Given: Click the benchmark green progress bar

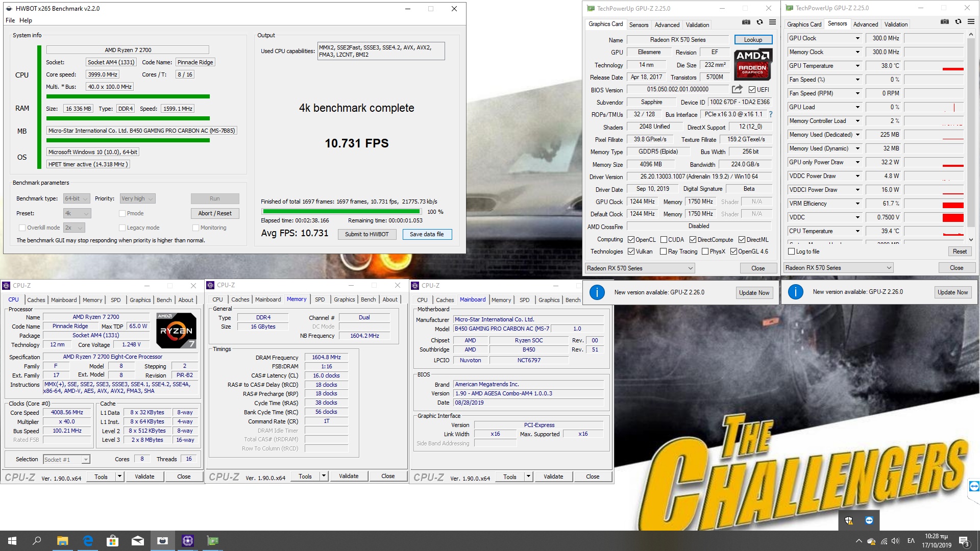Looking at the screenshot, I should (x=341, y=212).
